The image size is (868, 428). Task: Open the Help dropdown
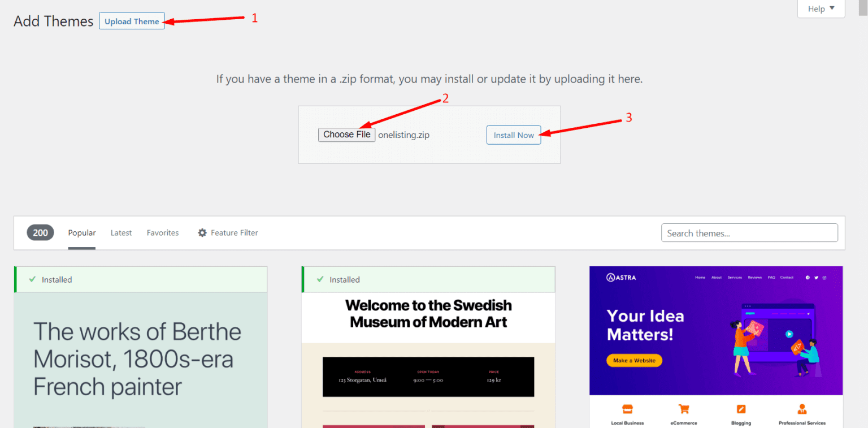821,9
